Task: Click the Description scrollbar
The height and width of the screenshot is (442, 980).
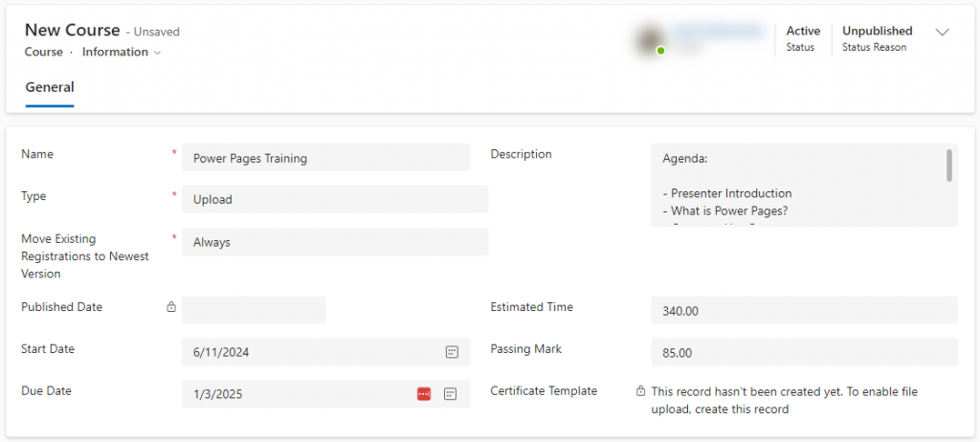Action: pos(949,166)
